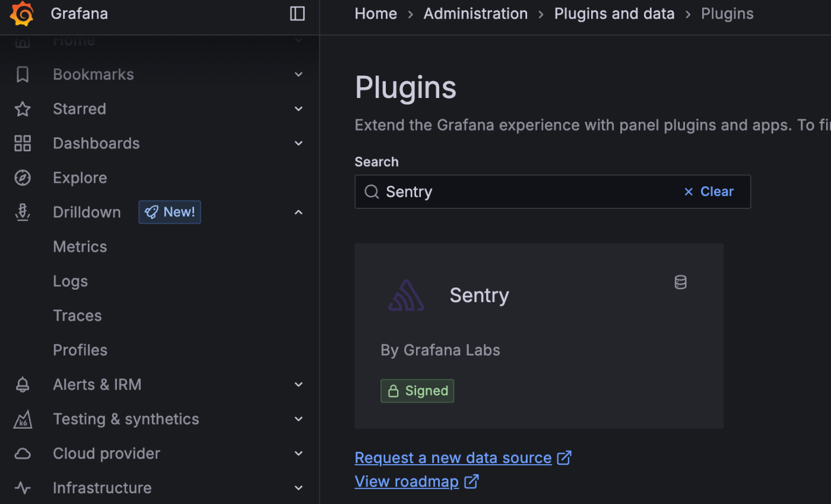Expand the Starred section chevron
The height and width of the screenshot is (504, 831).
299,109
